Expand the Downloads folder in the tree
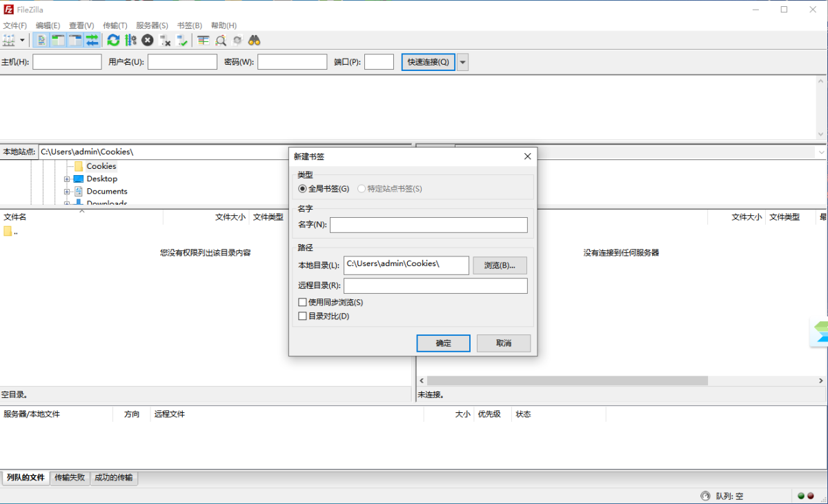828x504 pixels. point(67,203)
